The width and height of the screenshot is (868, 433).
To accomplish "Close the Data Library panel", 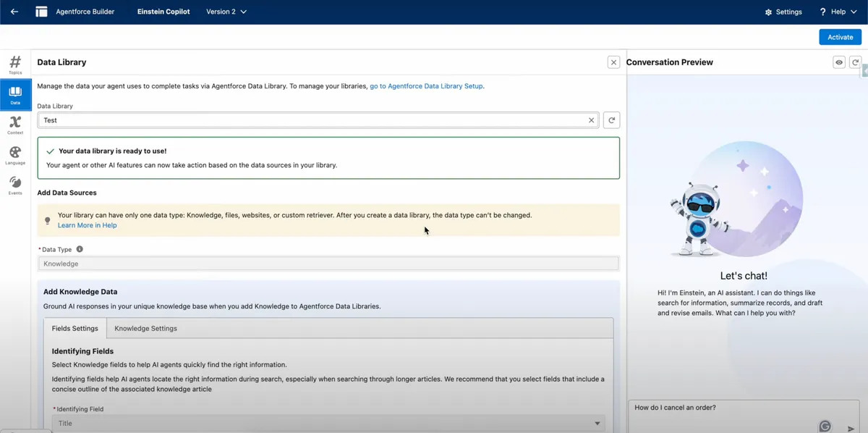I will (x=613, y=62).
